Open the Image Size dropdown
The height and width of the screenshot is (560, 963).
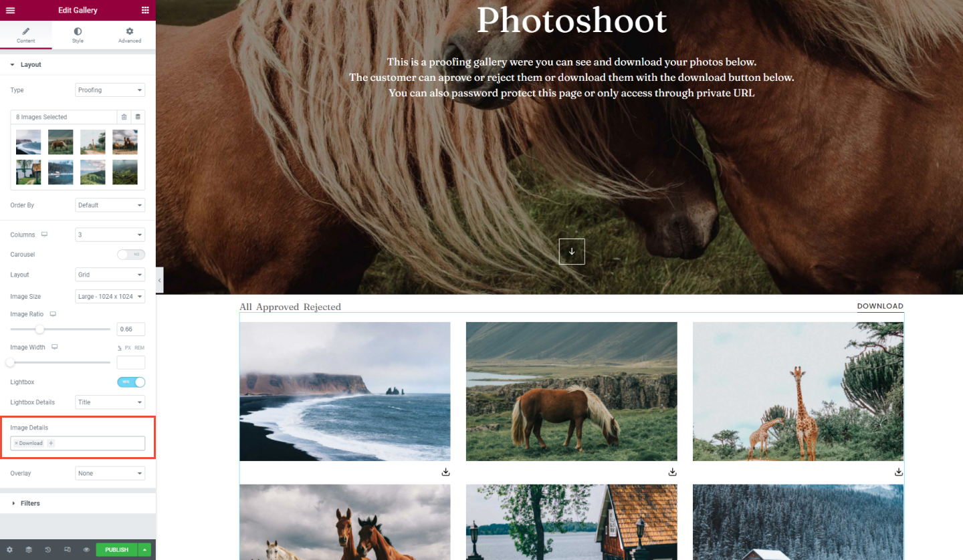click(110, 296)
